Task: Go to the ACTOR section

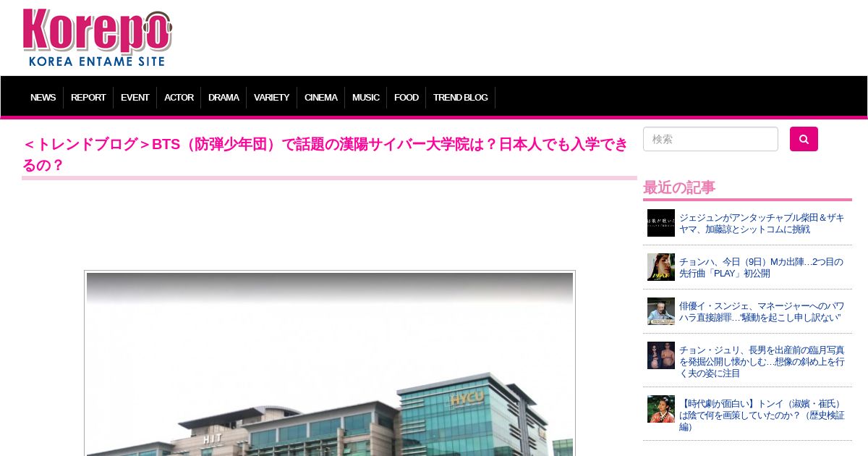Action: click(179, 97)
